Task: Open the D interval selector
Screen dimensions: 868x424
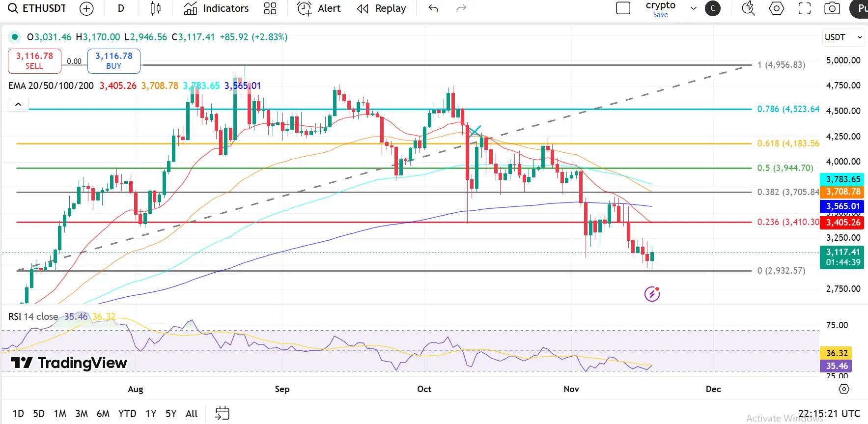Action: [121, 8]
